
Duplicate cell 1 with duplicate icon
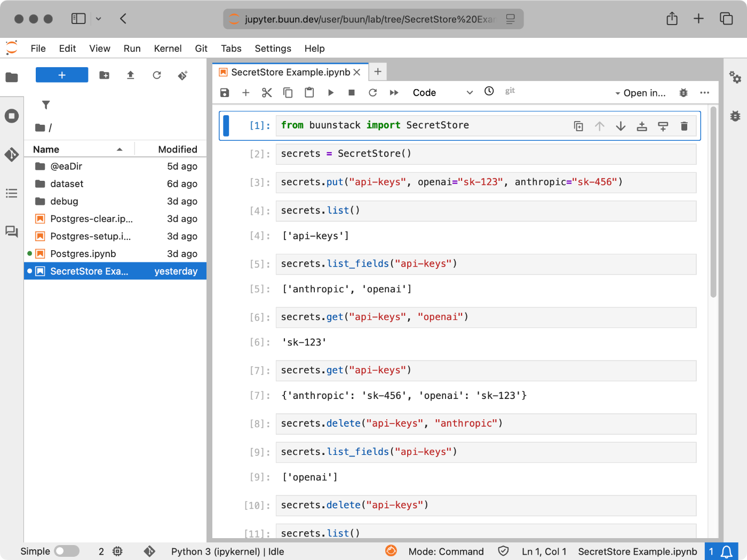tap(578, 126)
